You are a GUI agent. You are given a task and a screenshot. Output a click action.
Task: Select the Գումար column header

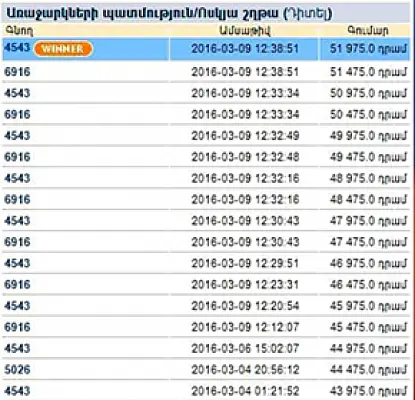coord(368,30)
